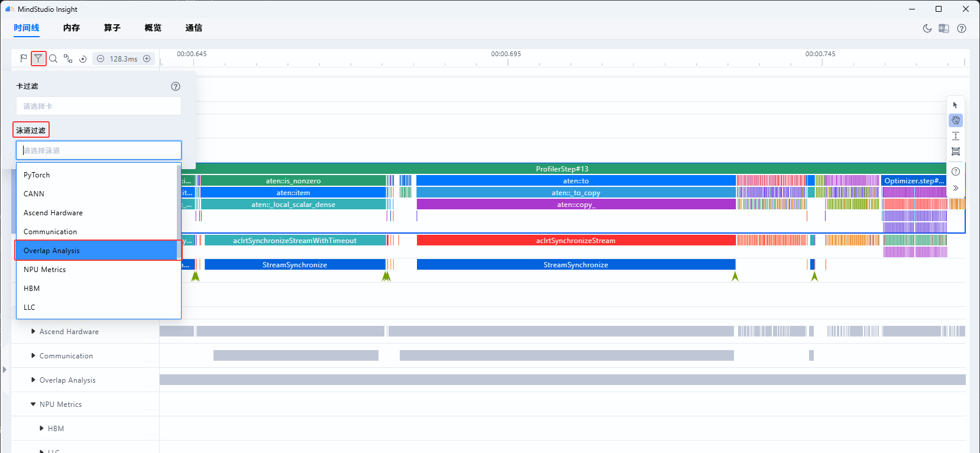Open the 内存 (Memory) tab
980x453 pixels.
[x=72, y=28]
